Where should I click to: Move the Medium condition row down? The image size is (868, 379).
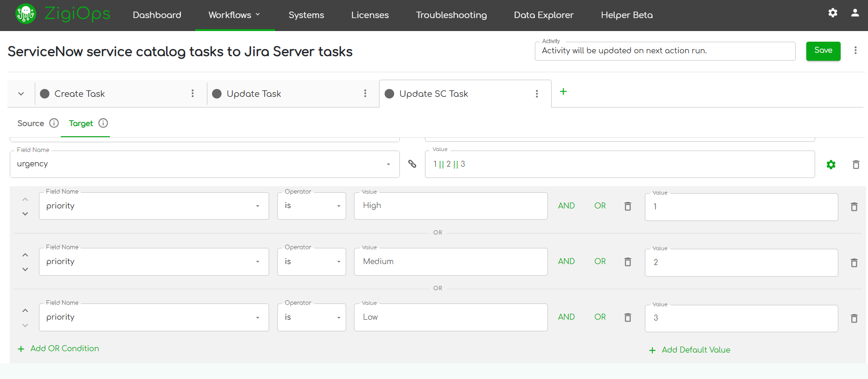(25, 269)
